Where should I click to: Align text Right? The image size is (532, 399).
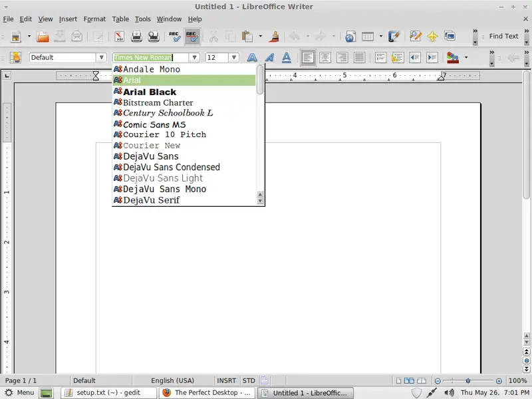(342, 58)
